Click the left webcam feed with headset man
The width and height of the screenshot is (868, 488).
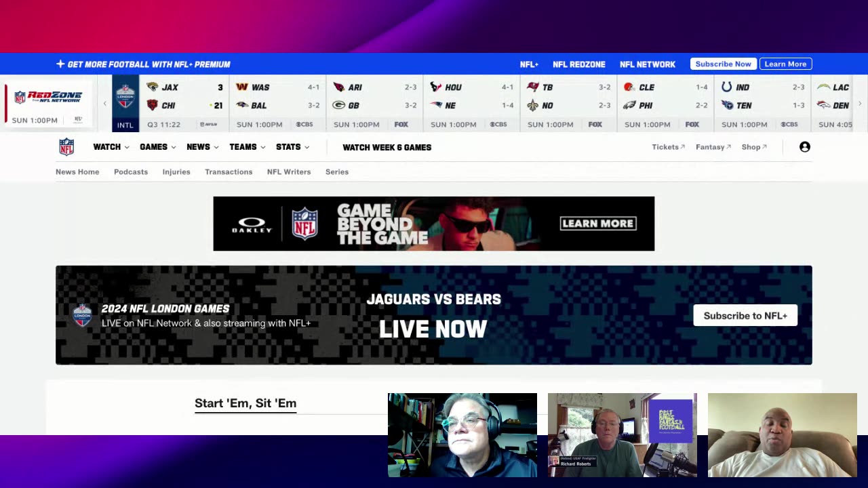[x=462, y=435]
